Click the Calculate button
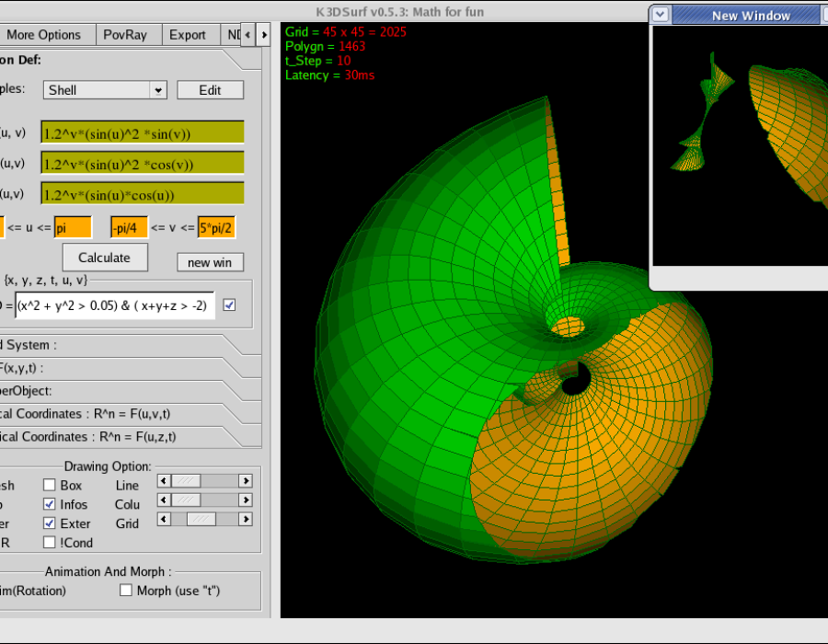828x644 pixels. coord(105,258)
